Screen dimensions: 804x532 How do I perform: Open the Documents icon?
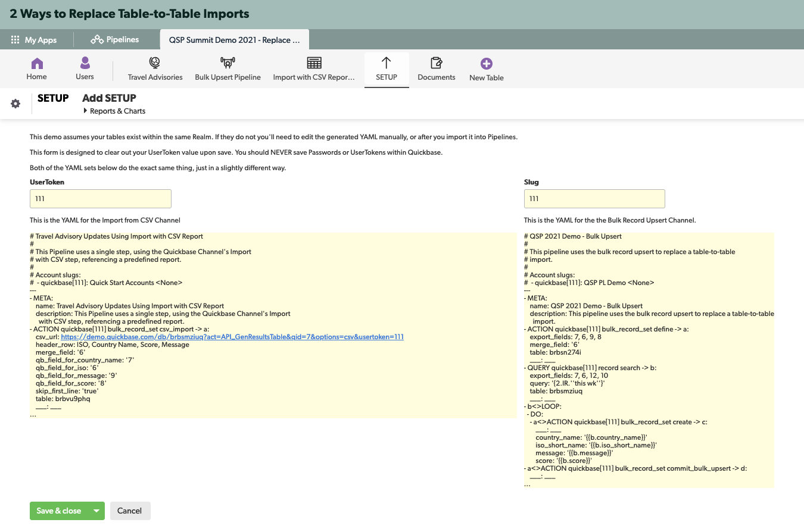tap(437, 63)
